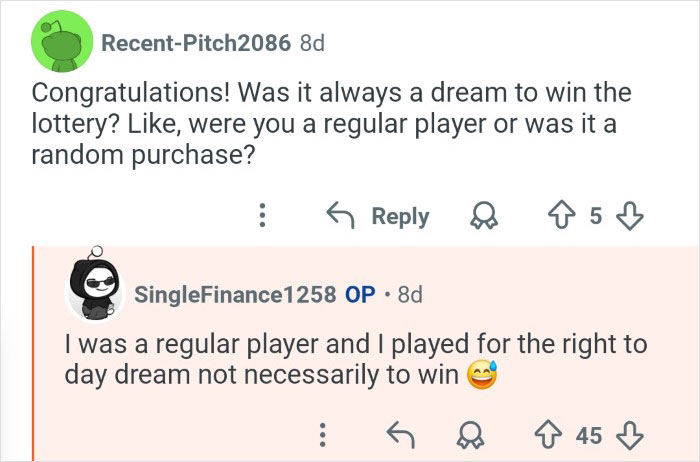Viewport: 700px width, 462px height.
Task: Open three-dot menu on SingleFinance1258's reply
Action: 322,434
